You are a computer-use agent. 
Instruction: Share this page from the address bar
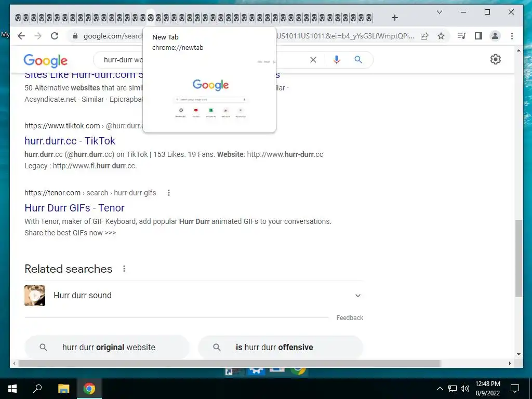coord(424,36)
